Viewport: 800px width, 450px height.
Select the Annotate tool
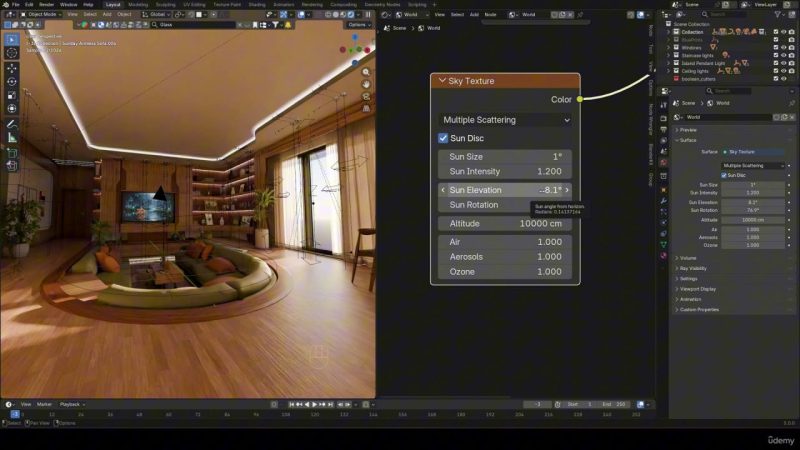tap(12, 123)
